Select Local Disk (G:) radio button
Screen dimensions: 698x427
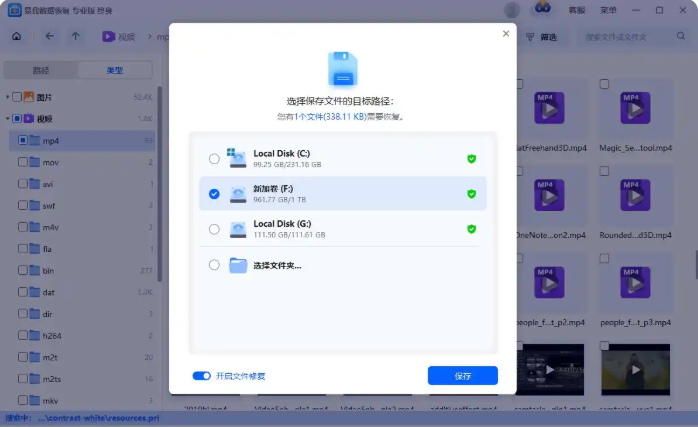point(214,229)
